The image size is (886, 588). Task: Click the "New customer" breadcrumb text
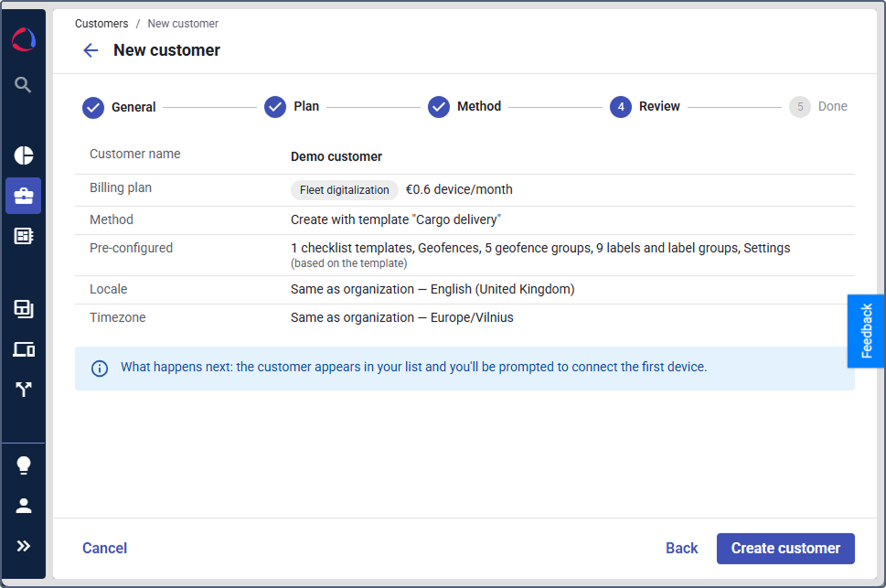pyautogui.click(x=183, y=24)
